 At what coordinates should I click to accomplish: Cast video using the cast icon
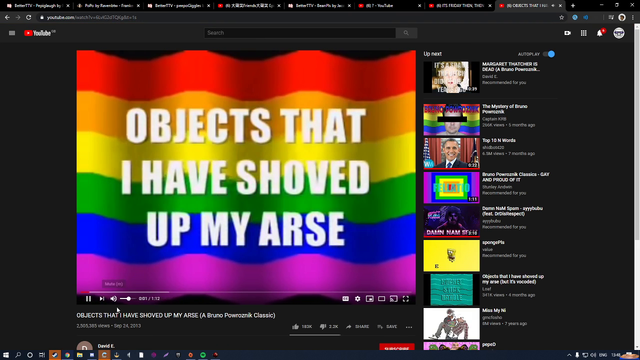pos(393,299)
